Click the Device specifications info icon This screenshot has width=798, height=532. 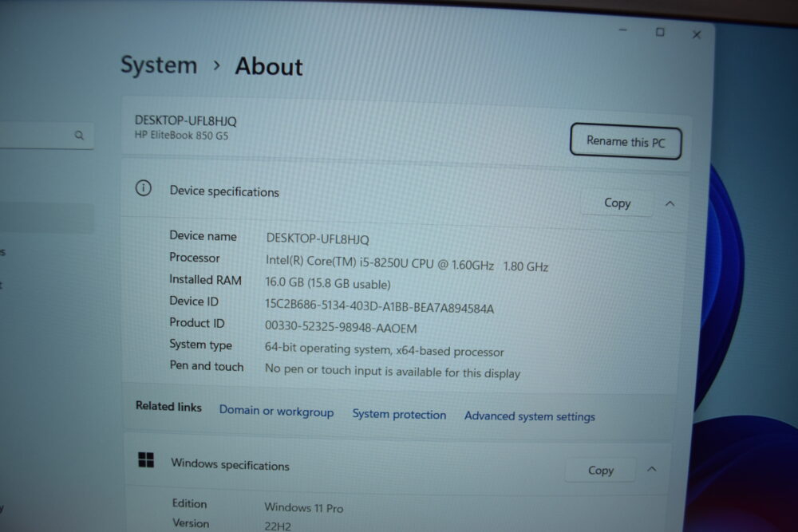pos(144,188)
